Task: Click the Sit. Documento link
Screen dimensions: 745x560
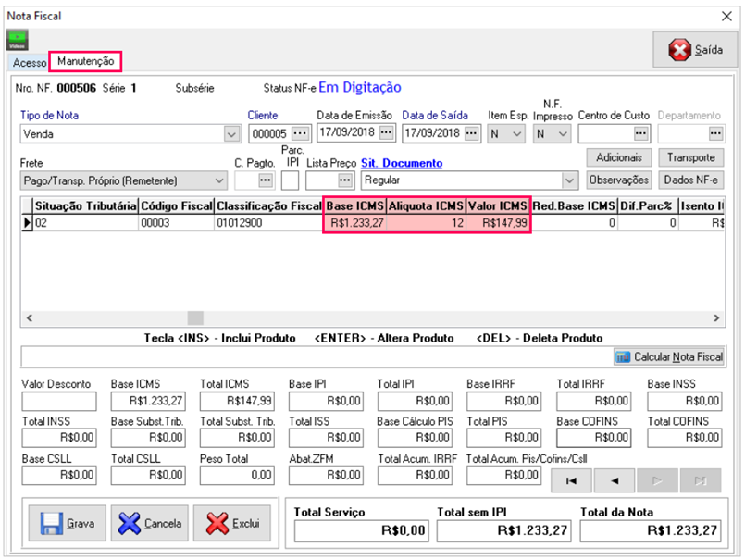Action: point(401,163)
